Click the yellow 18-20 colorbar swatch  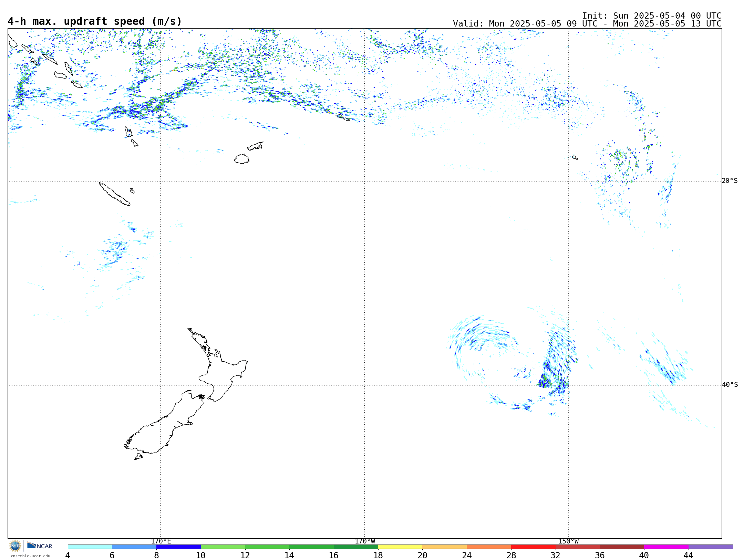[x=400, y=547]
